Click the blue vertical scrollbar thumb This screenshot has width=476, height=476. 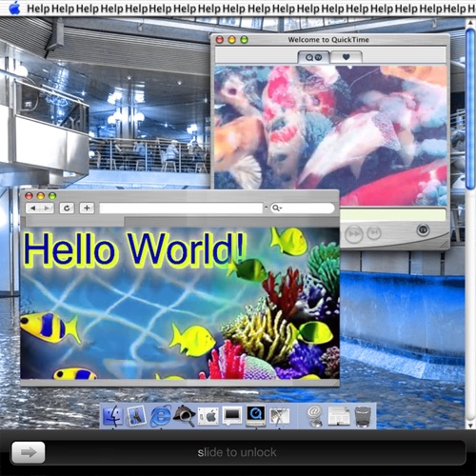click(470, 109)
